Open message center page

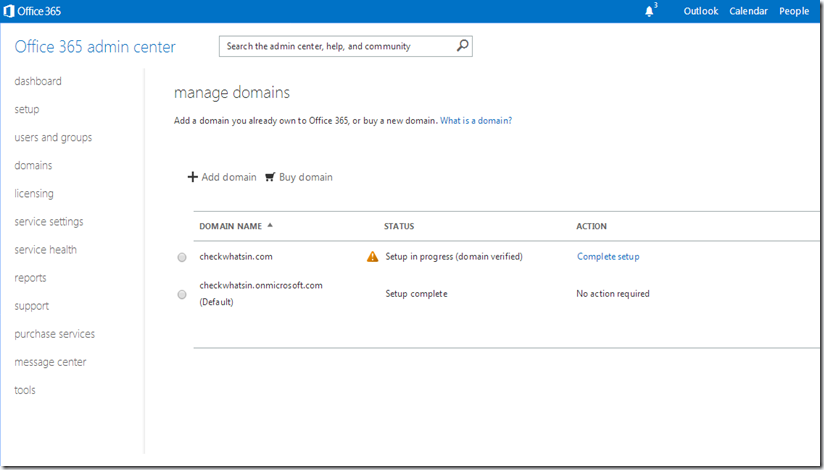coord(50,362)
